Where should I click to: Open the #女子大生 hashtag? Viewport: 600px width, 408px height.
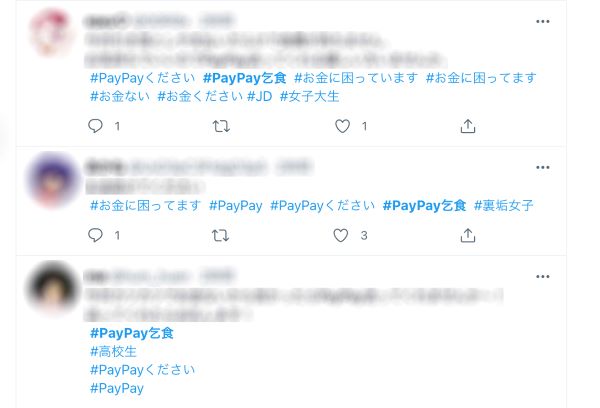click(x=310, y=96)
